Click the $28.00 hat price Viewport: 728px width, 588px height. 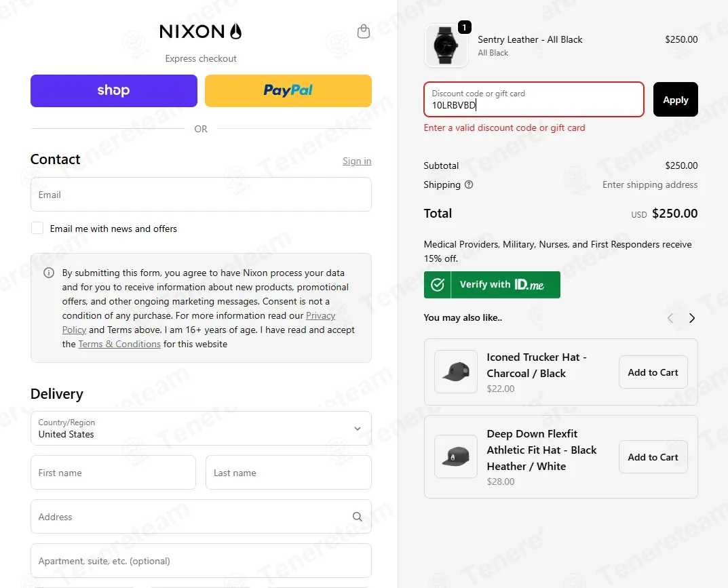tap(501, 482)
